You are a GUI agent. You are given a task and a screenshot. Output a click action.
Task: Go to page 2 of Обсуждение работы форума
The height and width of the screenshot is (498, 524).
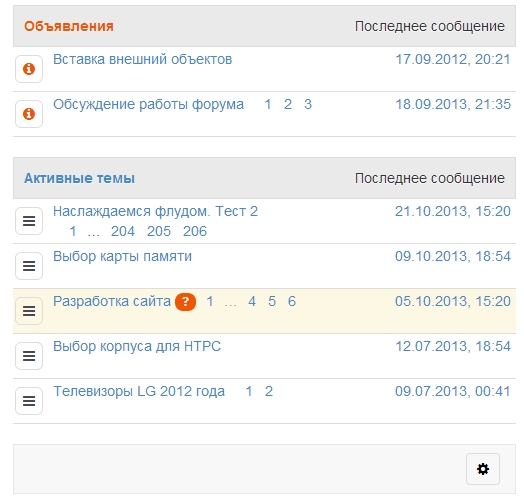[x=288, y=104]
